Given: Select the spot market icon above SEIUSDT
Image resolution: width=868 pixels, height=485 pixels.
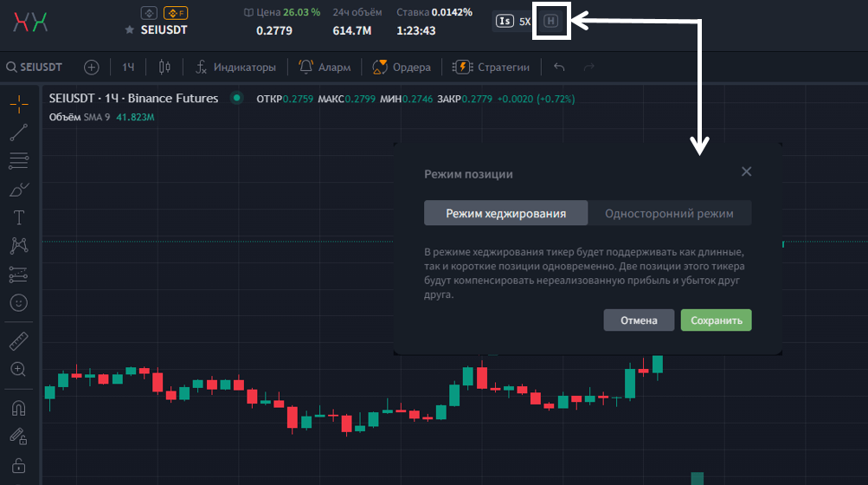Looking at the screenshot, I should click(149, 13).
